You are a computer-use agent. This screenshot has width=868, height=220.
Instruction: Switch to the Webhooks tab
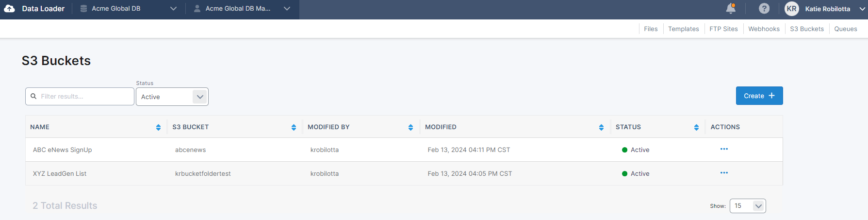pyautogui.click(x=764, y=29)
